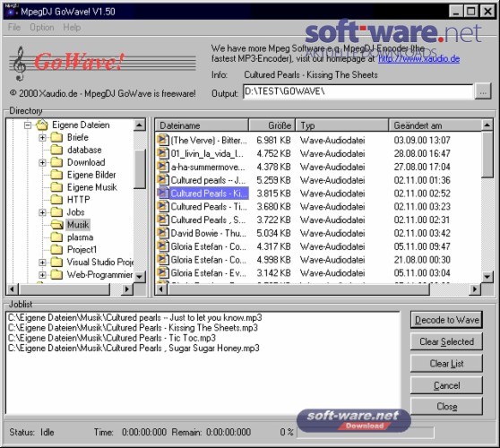Expand the Visual Studio Proje node
This screenshot has width=500, height=448.
coord(42,263)
